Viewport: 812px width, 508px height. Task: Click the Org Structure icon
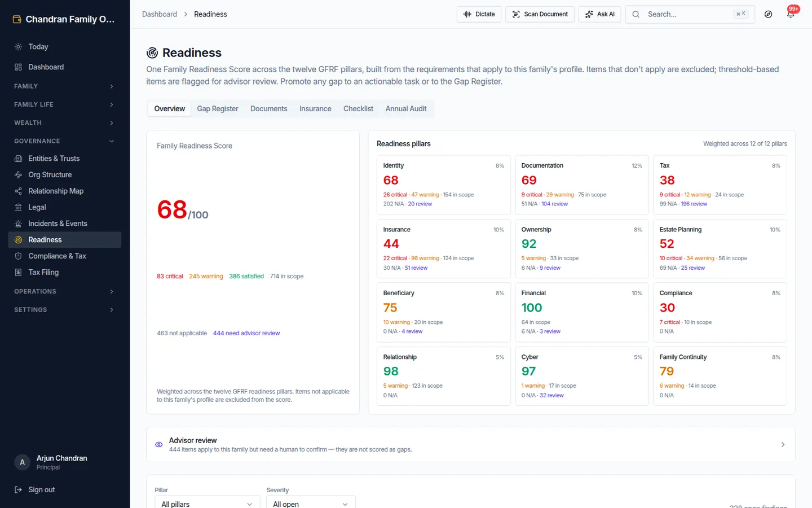(18, 175)
